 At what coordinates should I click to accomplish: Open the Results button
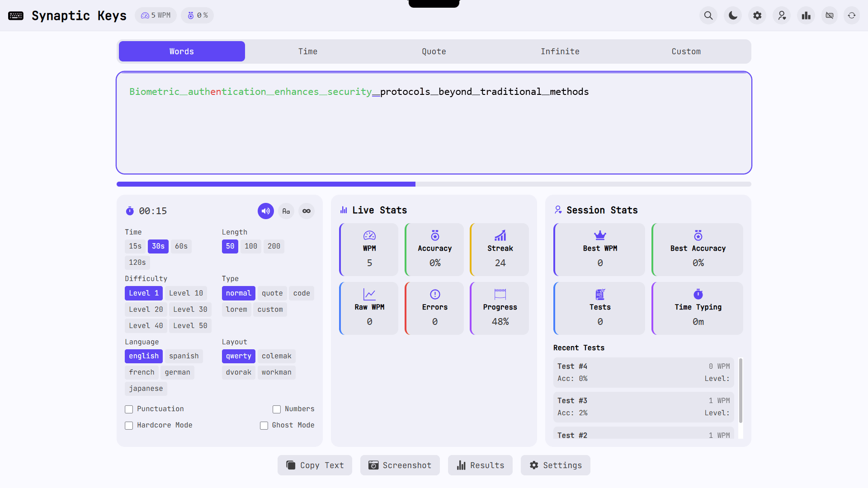(480, 465)
